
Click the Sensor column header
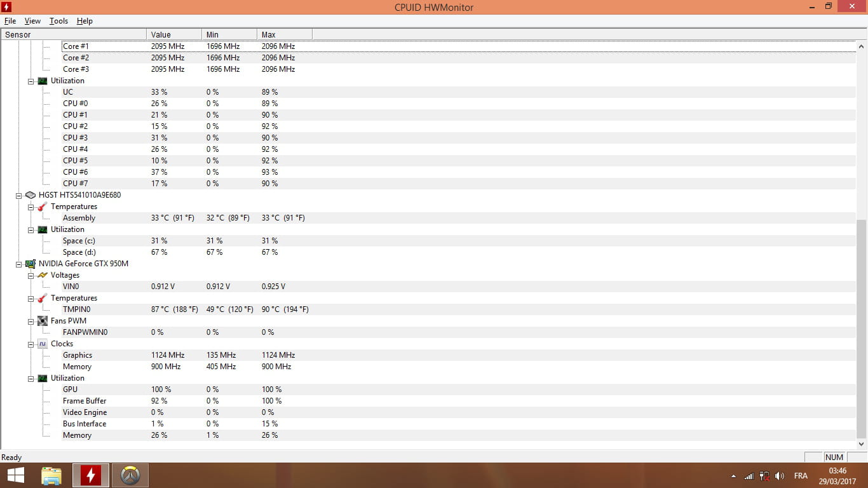pyautogui.click(x=74, y=34)
